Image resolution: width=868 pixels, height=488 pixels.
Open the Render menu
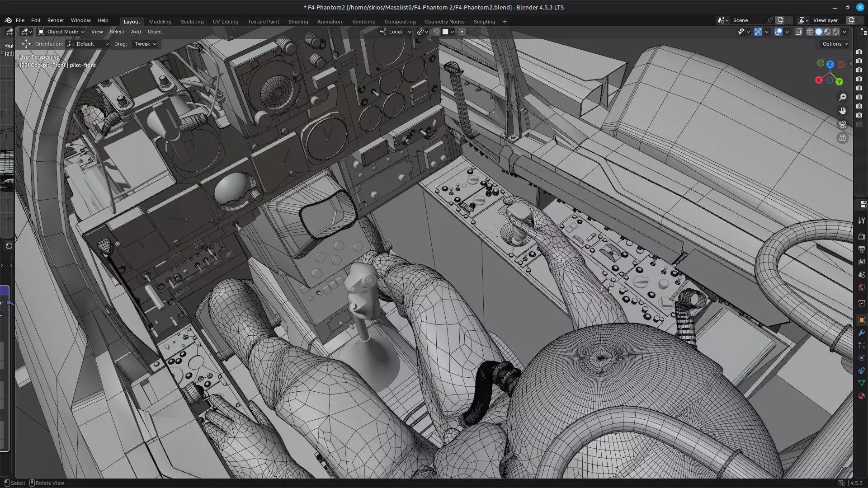pos(56,20)
